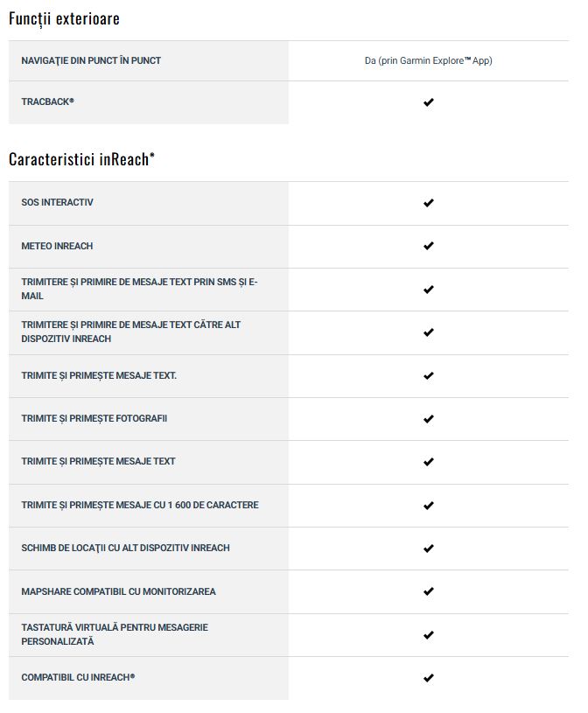The image size is (588, 713).
Task: Click the checkmark in the SOS Interactiv row
Action: point(428,203)
